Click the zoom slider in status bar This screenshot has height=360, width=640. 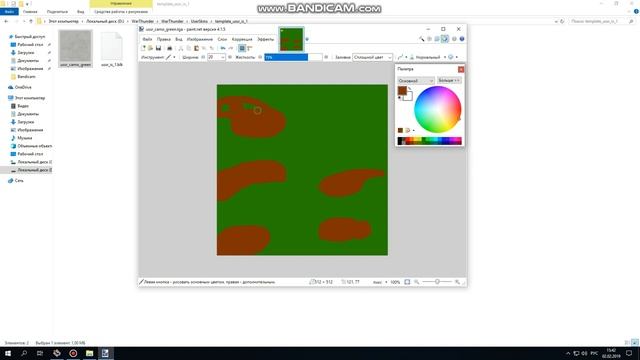pyautogui.click(x=437, y=282)
